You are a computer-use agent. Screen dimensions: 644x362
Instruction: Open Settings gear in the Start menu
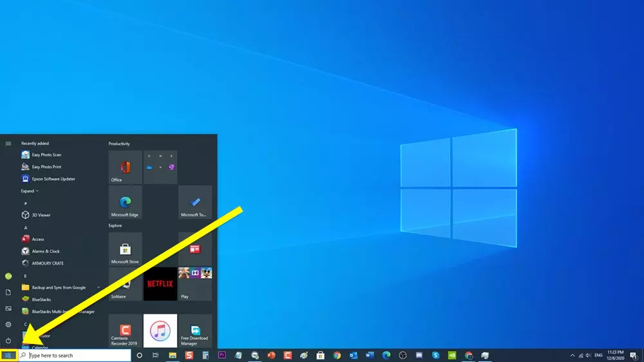coord(8,325)
